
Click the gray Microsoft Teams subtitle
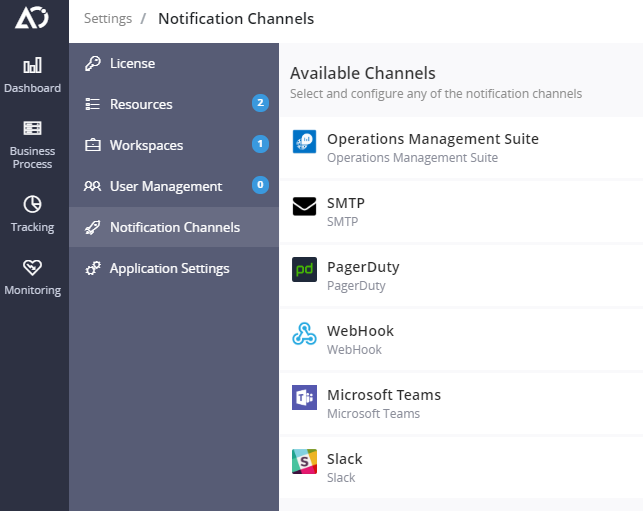tap(373, 414)
